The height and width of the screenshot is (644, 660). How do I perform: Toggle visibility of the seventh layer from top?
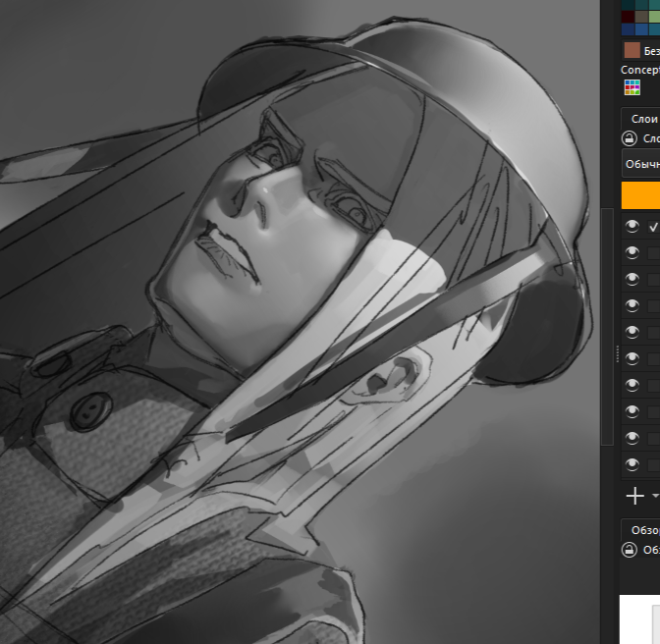pos(632,385)
